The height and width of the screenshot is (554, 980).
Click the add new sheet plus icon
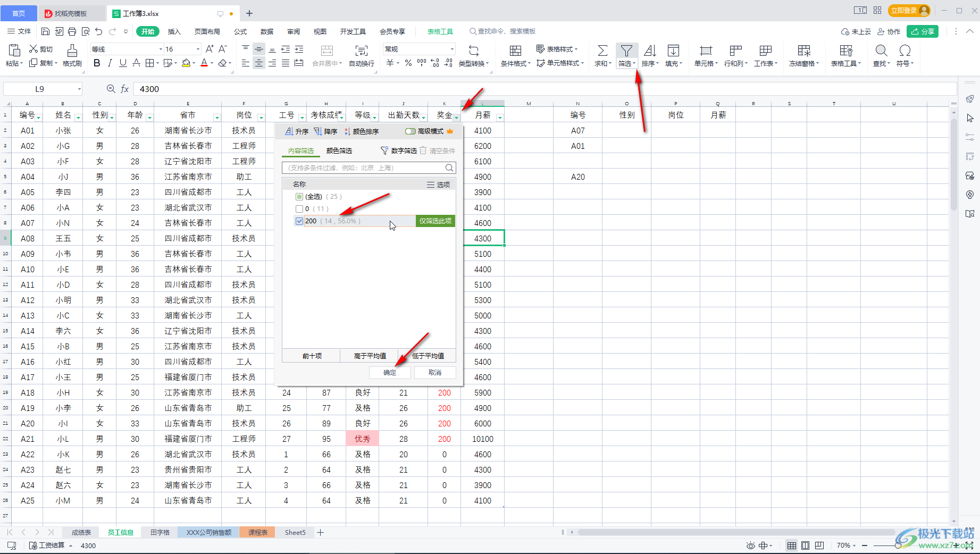click(320, 532)
